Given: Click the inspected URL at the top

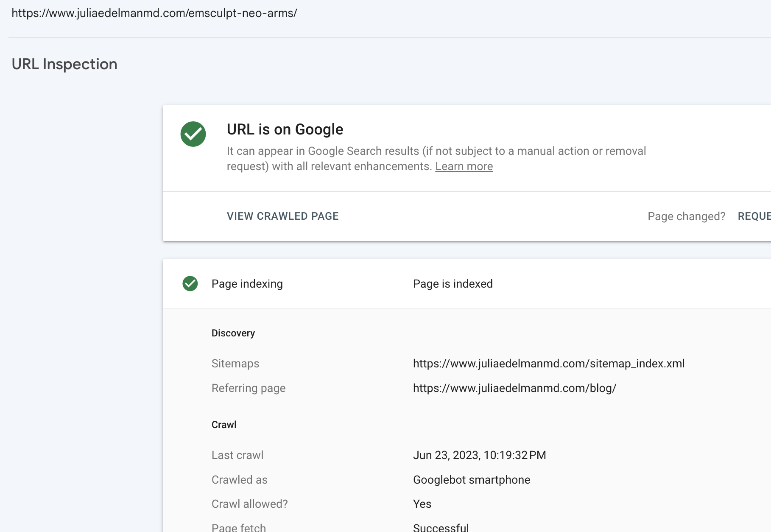Looking at the screenshot, I should 154,13.
